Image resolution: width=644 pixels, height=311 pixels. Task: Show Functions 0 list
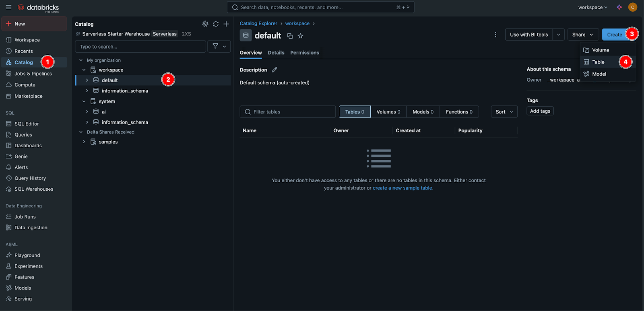459,112
